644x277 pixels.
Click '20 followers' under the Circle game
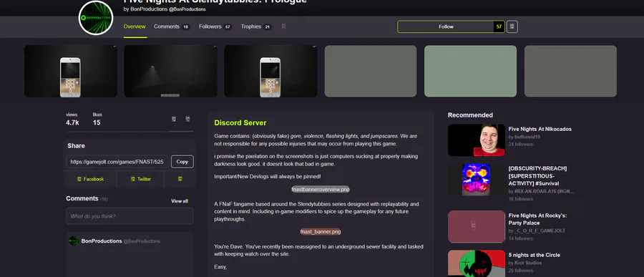point(521,271)
